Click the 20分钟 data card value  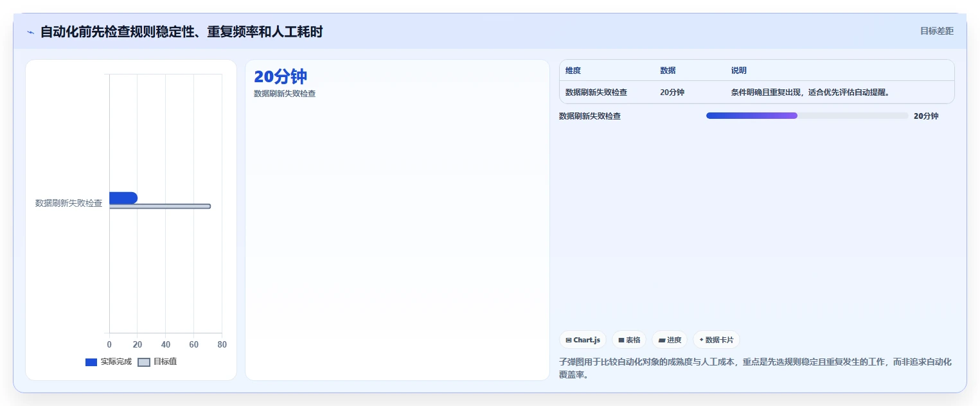coord(280,76)
